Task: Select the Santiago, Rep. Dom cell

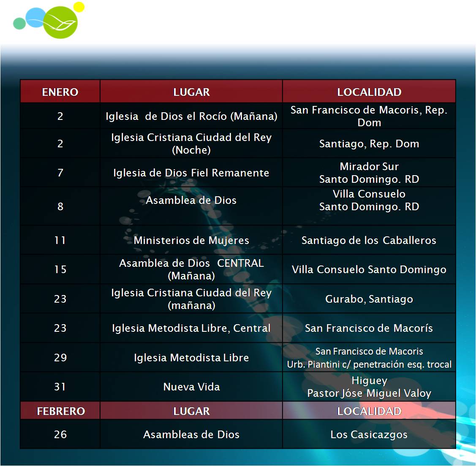Action: [x=369, y=144]
